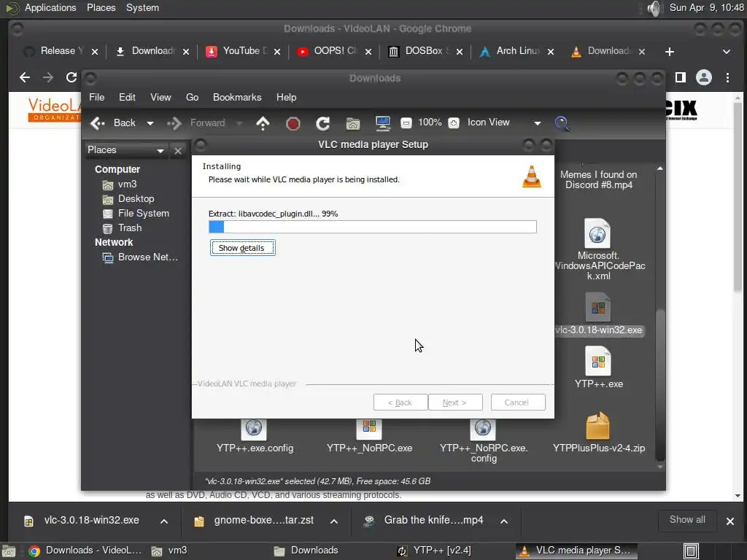Viewport: 747px width, 560px height.
Task: Click Show all downloads button
Action: click(687, 520)
